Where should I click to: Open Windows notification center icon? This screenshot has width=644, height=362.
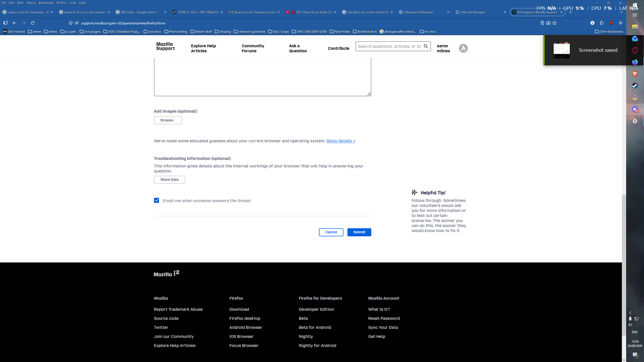point(635,355)
